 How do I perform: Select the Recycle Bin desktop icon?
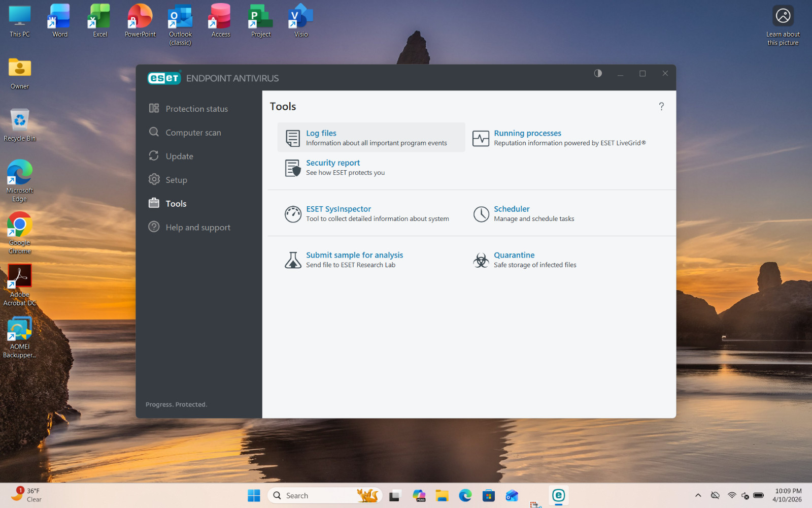tap(20, 125)
